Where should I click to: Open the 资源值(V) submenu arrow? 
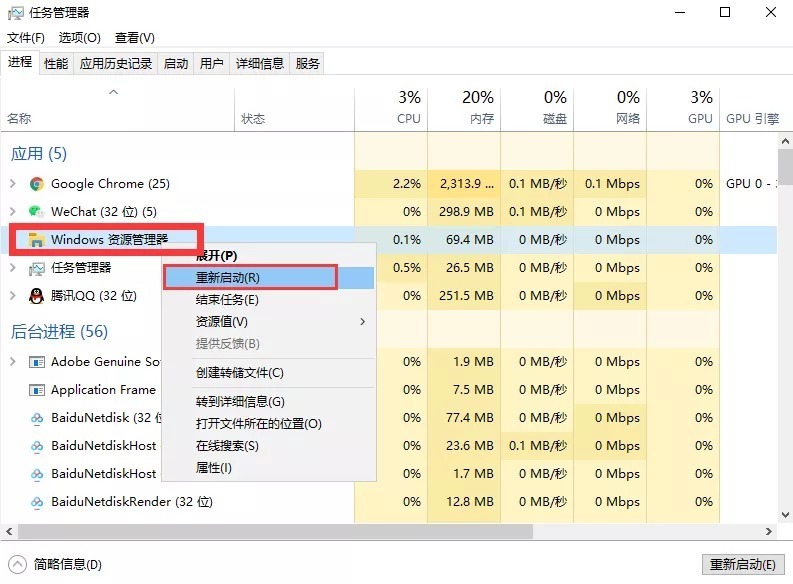tap(362, 322)
